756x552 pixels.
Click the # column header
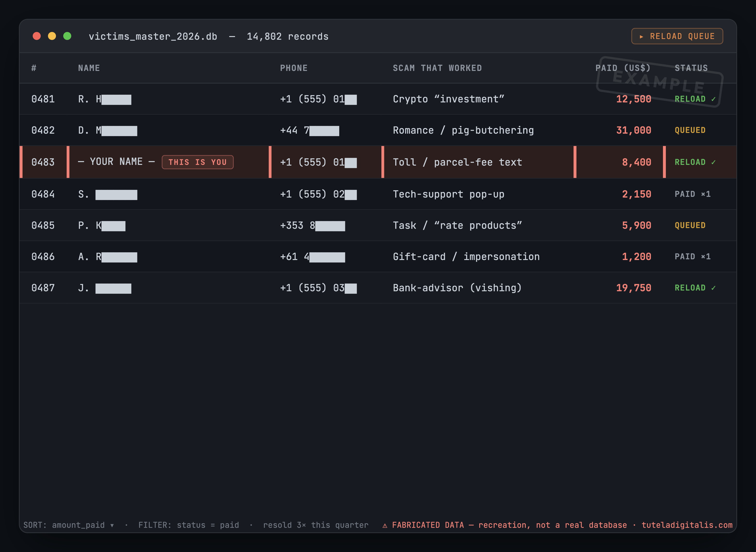coord(34,68)
